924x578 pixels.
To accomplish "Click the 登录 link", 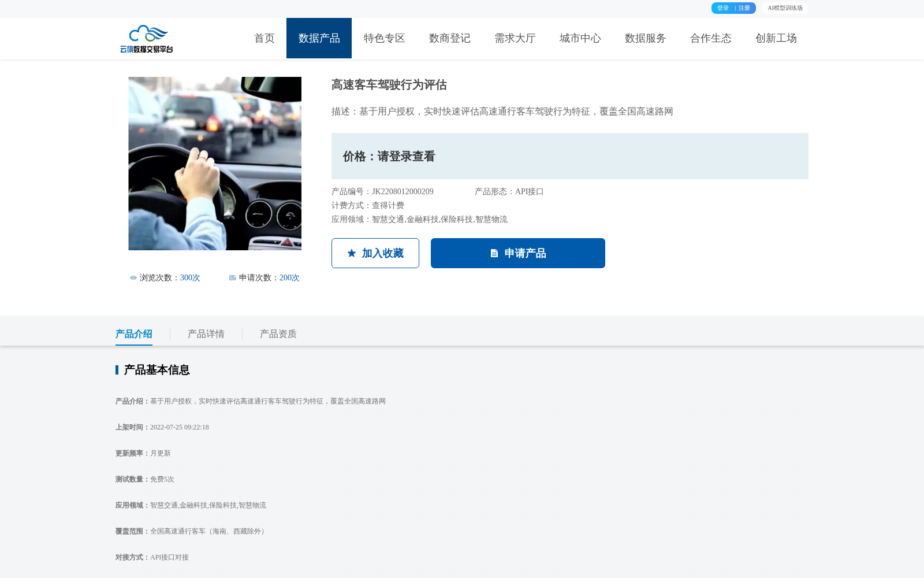I will [x=723, y=8].
